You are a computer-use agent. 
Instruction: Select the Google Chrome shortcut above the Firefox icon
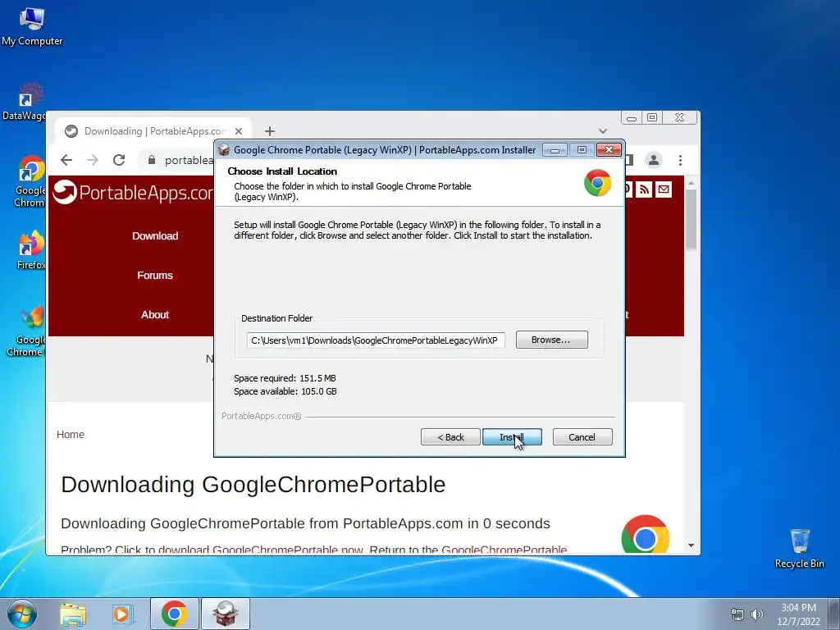[x=30, y=181]
